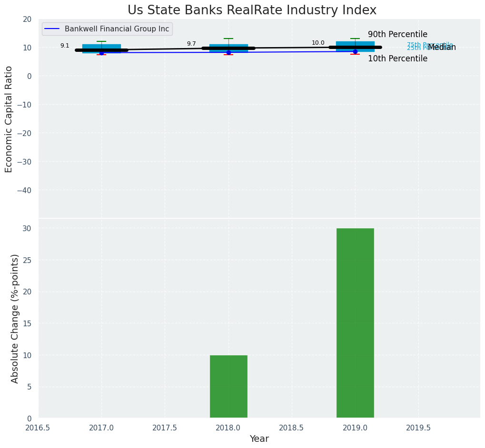
Task: Click the Bankwell Financial Group Inc legend label
Action: coord(117,29)
